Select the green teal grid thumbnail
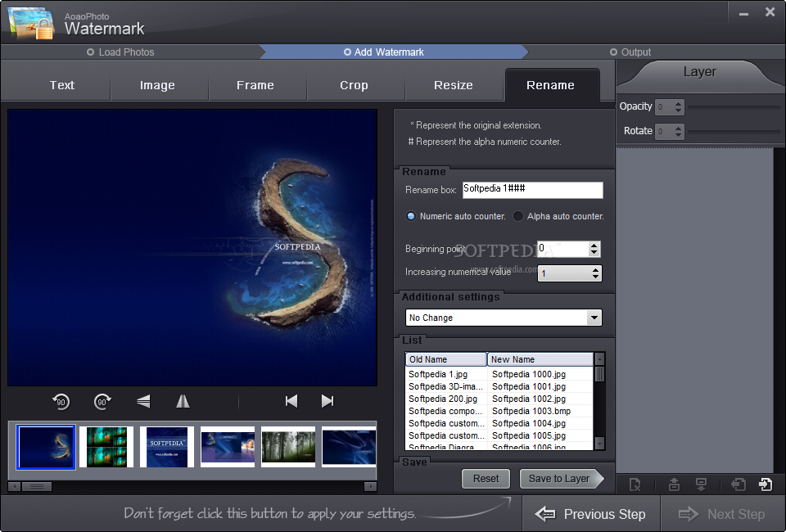Screen dimensions: 786x532 point(106,447)
